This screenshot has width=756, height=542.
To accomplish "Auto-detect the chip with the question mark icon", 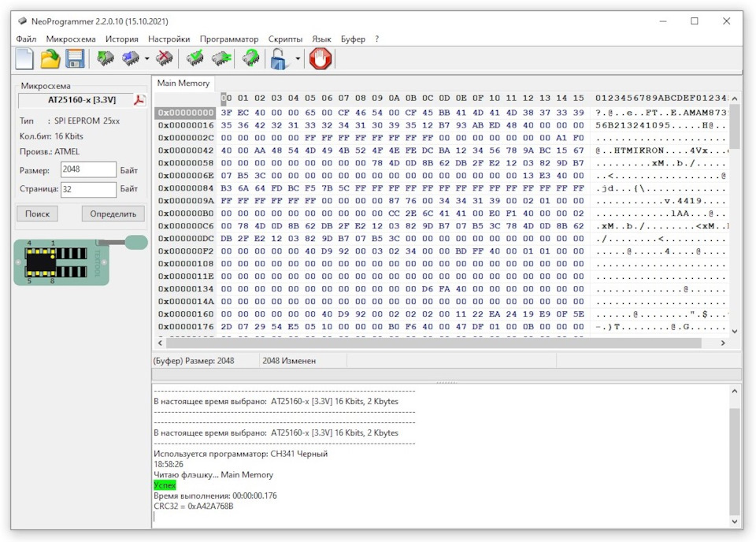I will point(250,59).
